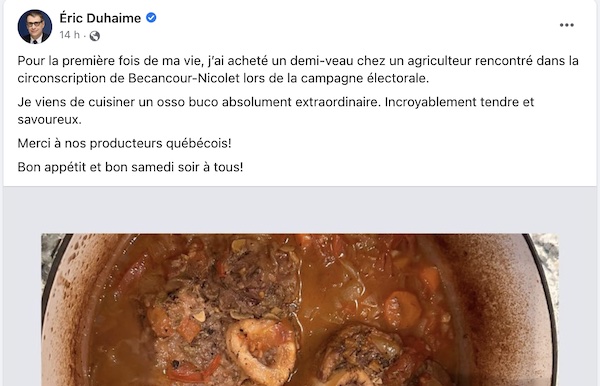600x386 pixels.
Task: Click the paragraph starting 'Pour la première fois'
Action: click(x=298, y=69)
